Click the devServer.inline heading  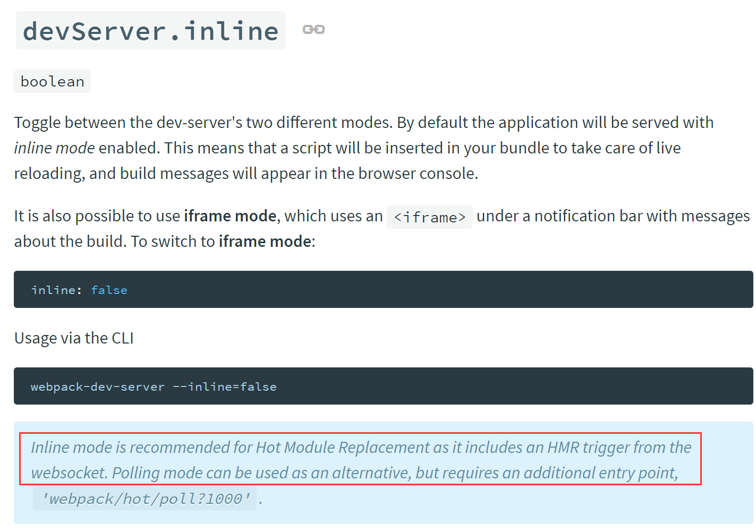click(x=151, y=31)
